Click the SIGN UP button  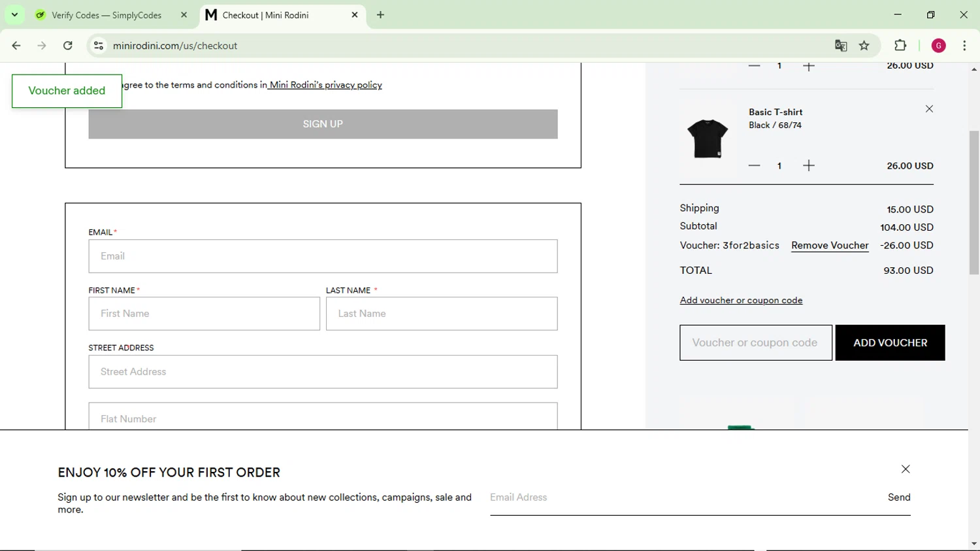323,124
